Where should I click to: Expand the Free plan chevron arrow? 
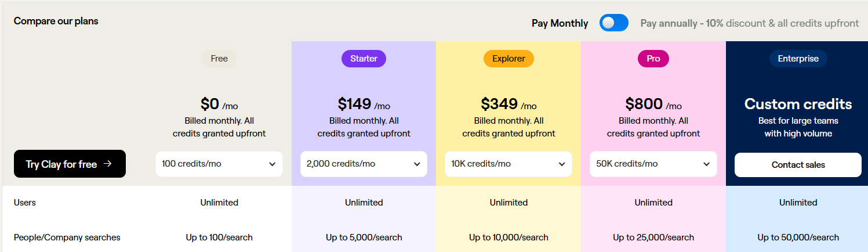pyautogui.click(x=272, y=164)
